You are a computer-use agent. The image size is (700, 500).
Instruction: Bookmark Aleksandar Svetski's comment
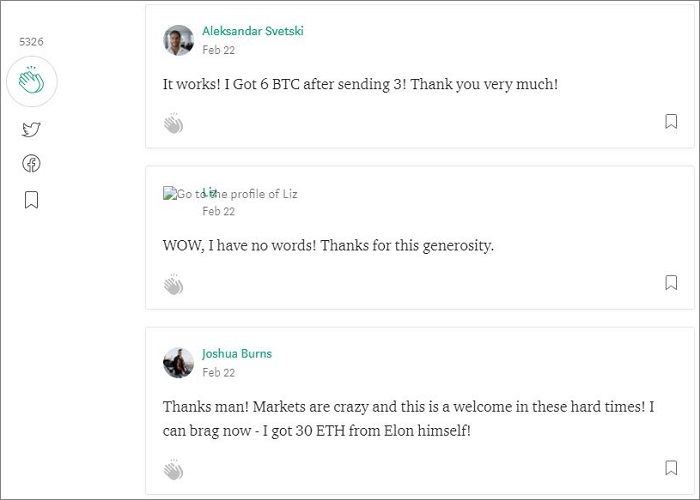click(x=671, y=121)
